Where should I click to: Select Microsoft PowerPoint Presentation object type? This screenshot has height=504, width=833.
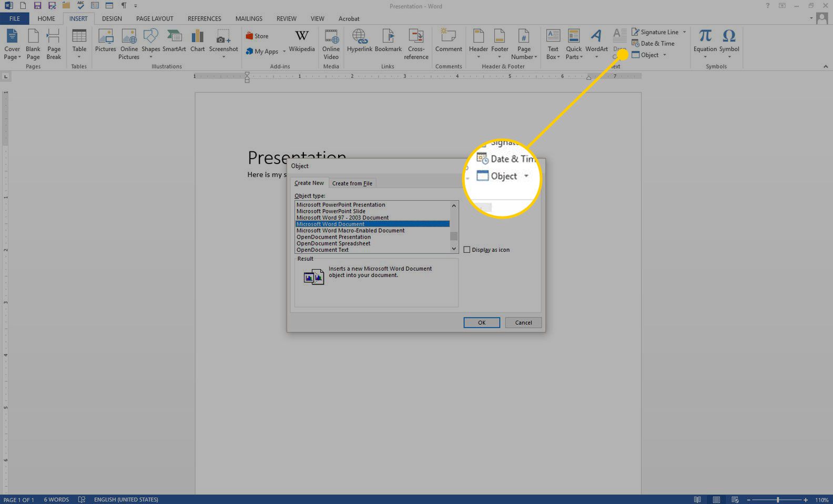[x=372, y=205]
